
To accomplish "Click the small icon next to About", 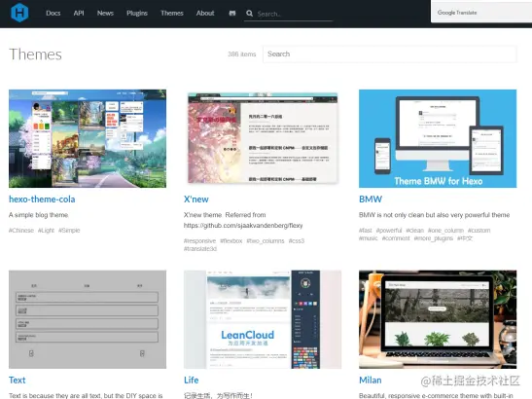I will 232,14.
